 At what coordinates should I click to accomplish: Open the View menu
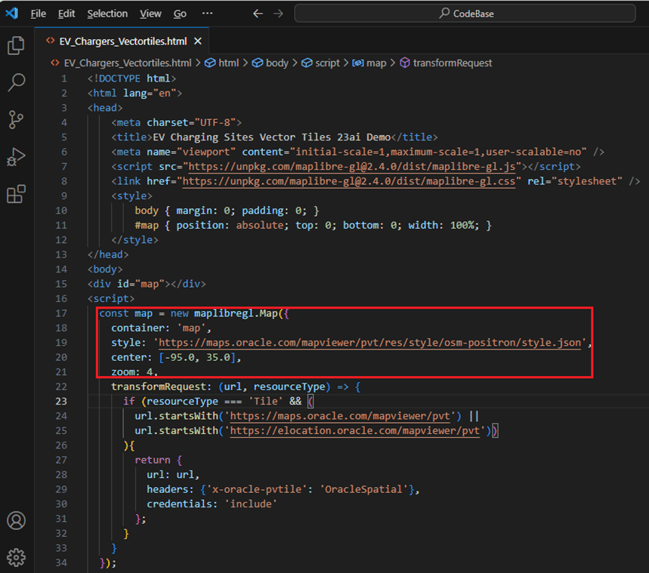[150, 14]
